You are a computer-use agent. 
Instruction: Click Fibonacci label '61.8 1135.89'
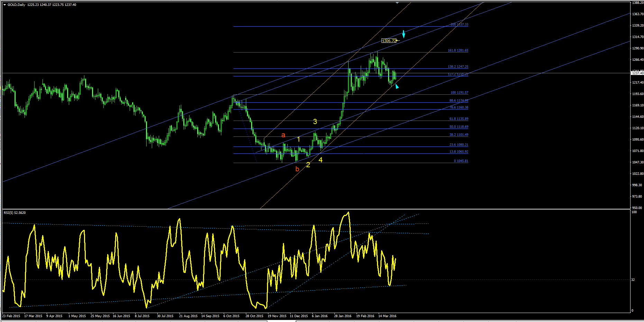(x=459, y=119)
